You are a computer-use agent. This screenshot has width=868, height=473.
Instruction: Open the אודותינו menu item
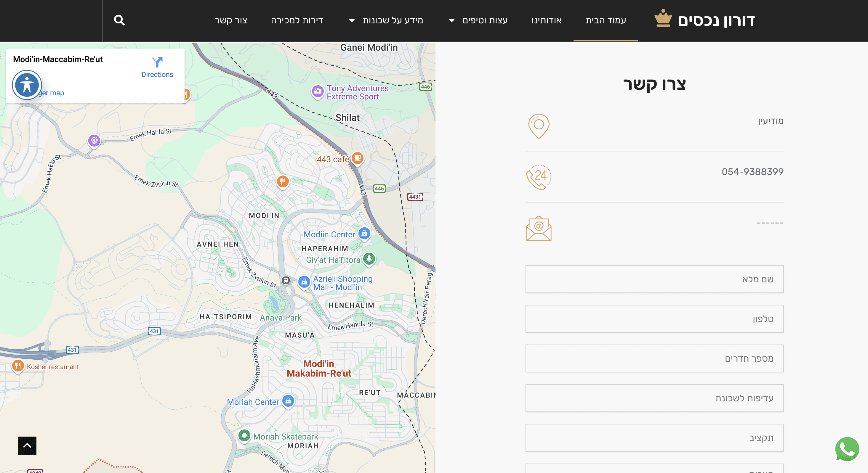[546, 20]
